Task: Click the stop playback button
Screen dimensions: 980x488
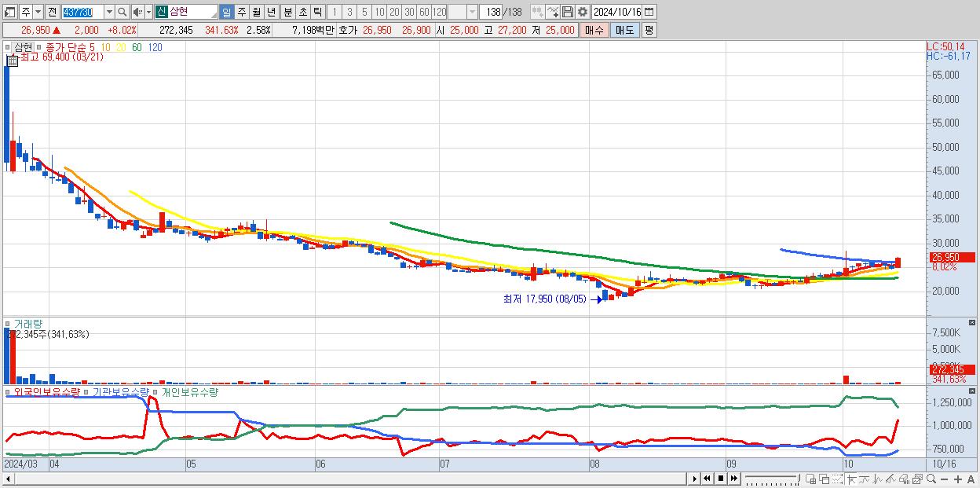Action: pyautogui.click(x=720, y=478)
